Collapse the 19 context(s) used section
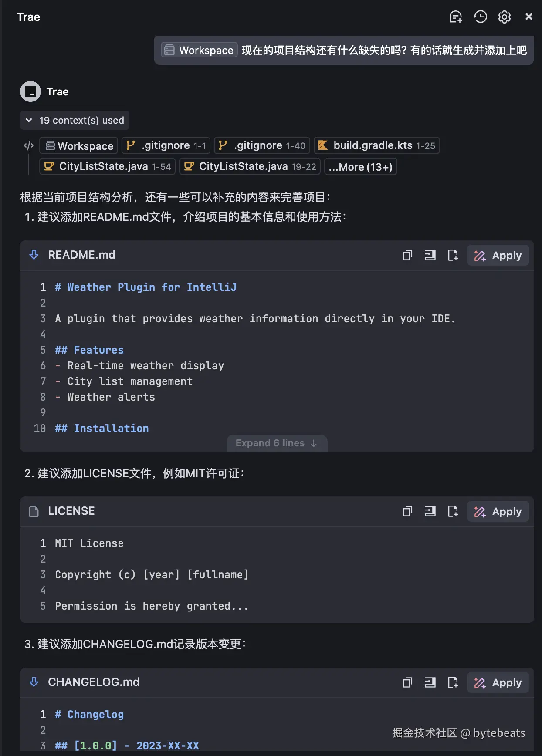 74,120
